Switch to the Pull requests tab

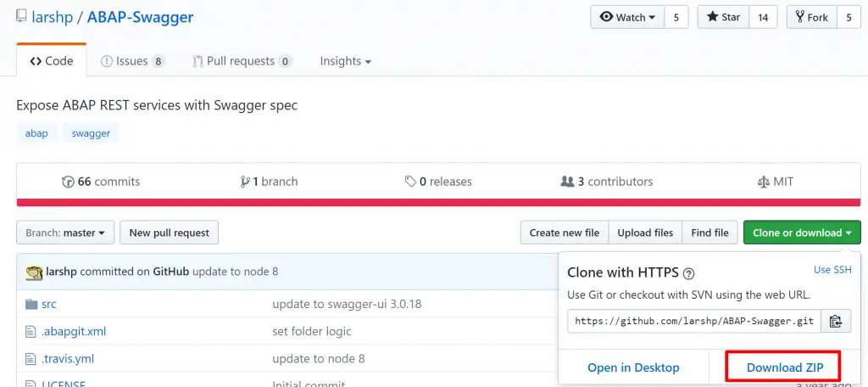242,61
